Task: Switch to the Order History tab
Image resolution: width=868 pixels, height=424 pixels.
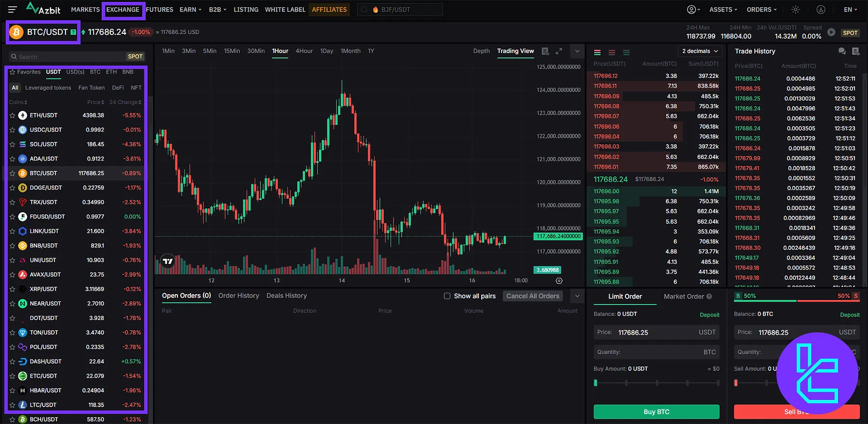Action: coord(239,296)
